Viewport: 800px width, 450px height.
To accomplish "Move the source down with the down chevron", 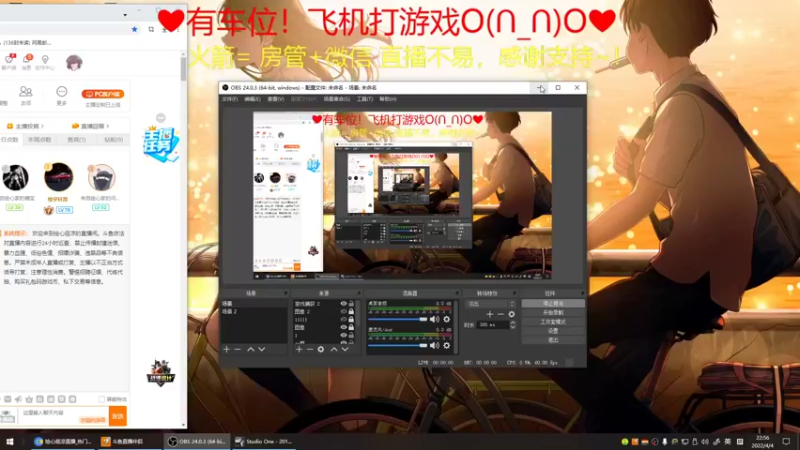I will click(x=345, y=349).
